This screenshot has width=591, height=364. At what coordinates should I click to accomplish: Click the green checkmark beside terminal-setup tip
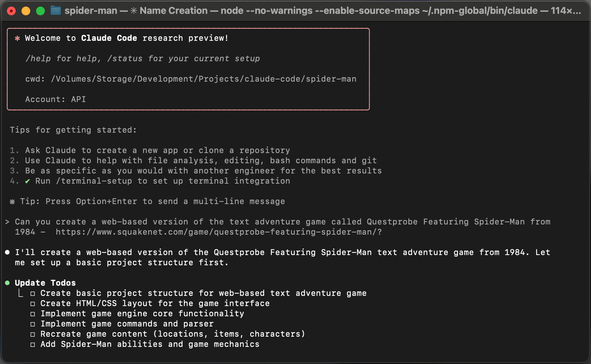click(27, 181)
